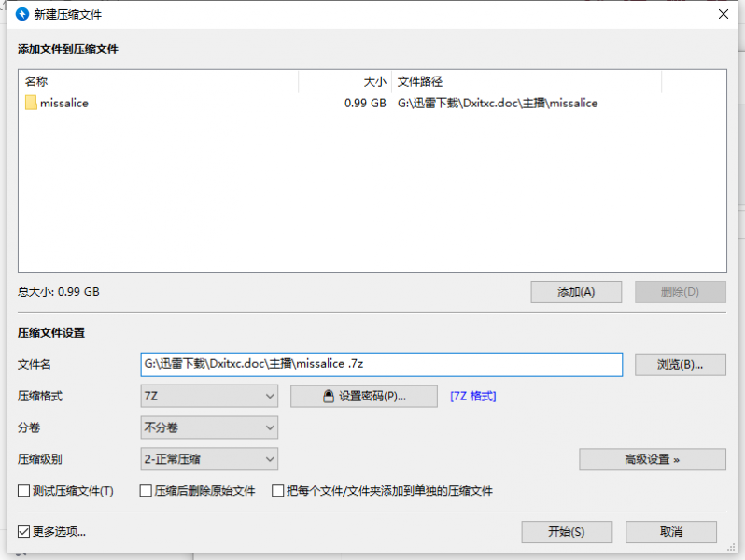Close the new archive dialog window
The height and width of the screenshot is (560, 745).
723,14
